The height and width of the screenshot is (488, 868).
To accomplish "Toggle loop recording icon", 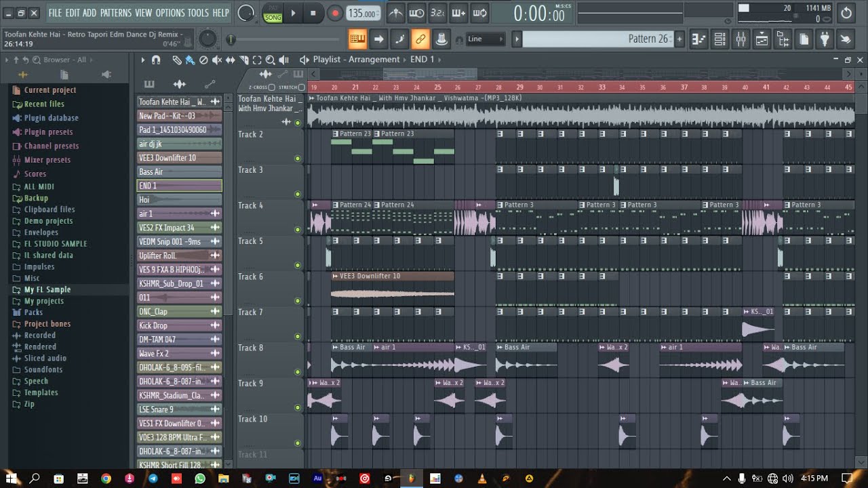I will click(x=480, y=13).
